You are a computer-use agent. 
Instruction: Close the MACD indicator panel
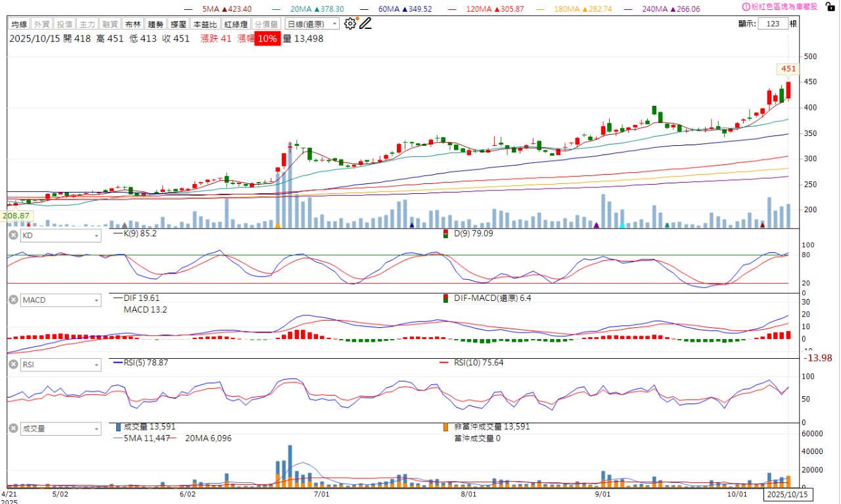click(12, 300)
